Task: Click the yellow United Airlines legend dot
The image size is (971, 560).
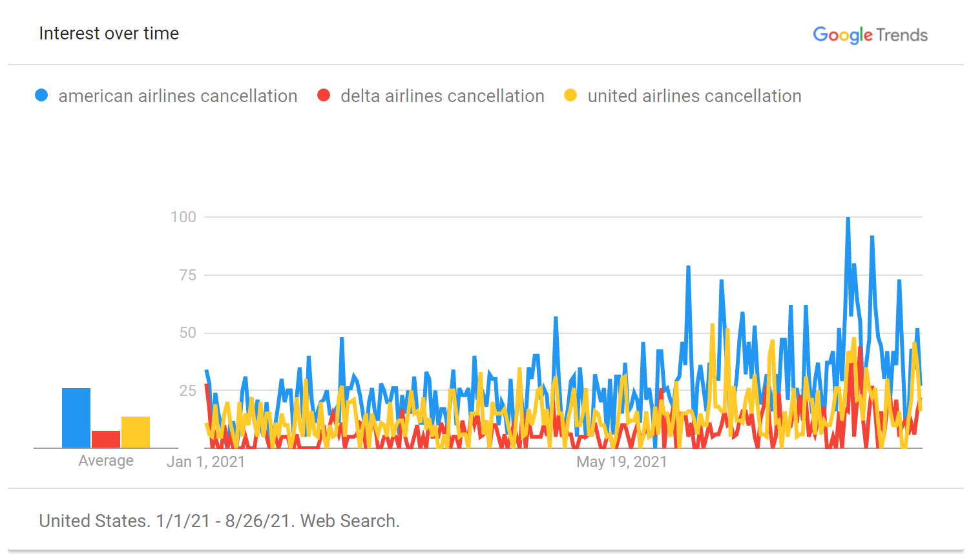Action: click(x=570, y=96)
